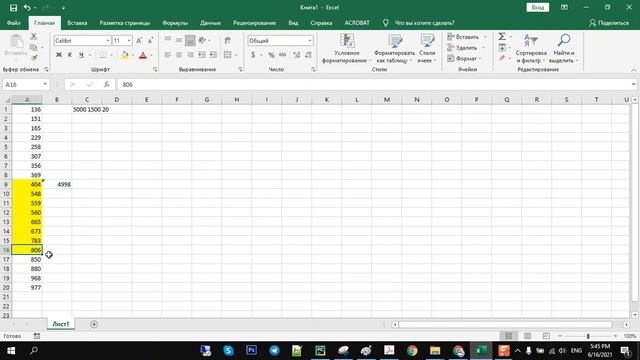Screen dimensions: 640x360
Task: Switch to the Вид tab
Action: click(x=293, y=23)
